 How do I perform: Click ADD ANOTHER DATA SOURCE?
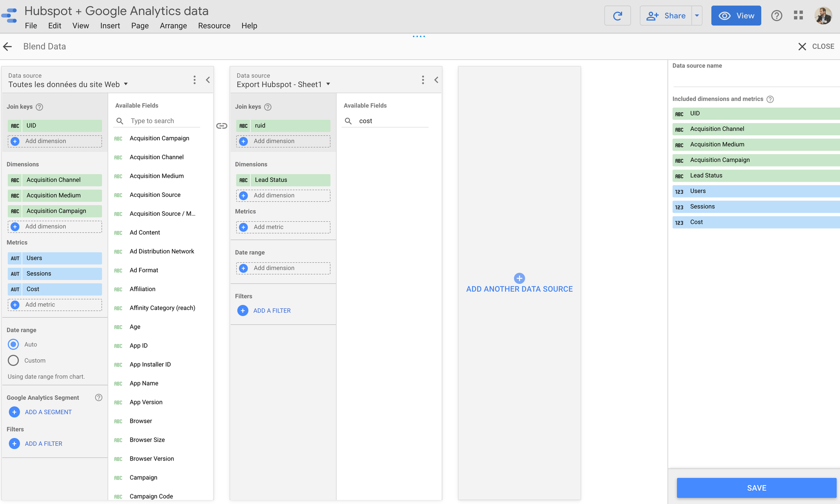point(519,289)
